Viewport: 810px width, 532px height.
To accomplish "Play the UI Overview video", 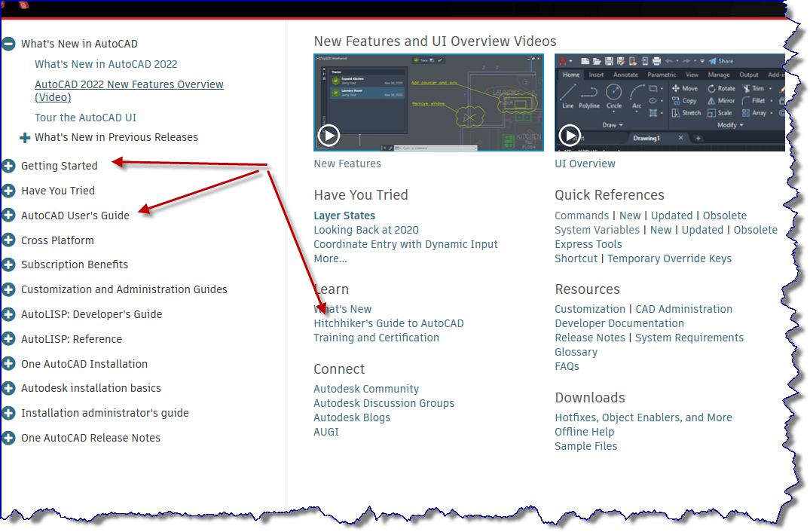I will [570, 136].
